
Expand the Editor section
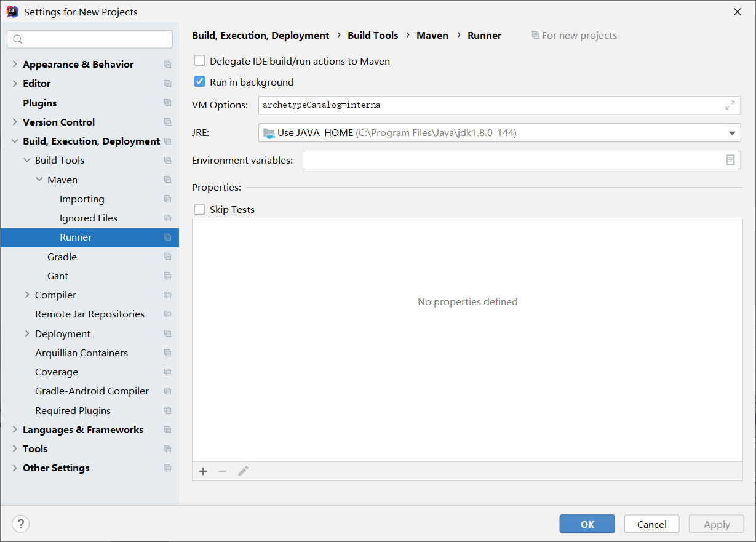click(15, 83)
